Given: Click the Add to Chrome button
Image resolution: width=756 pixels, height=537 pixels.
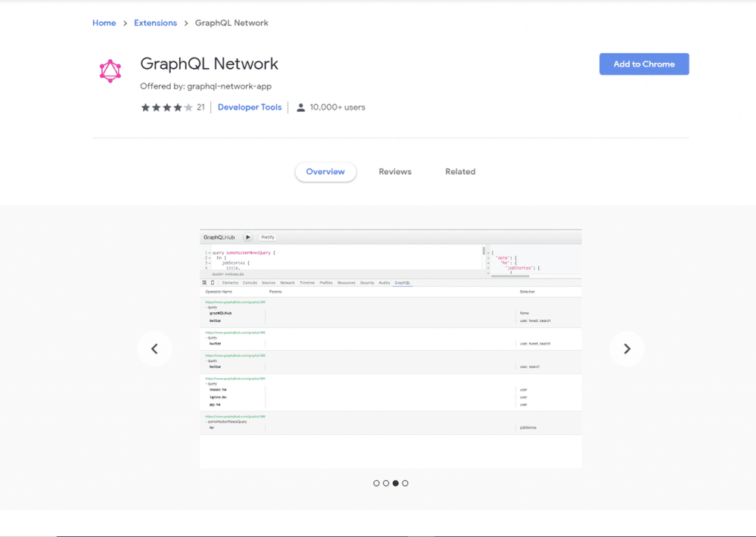Looking at the screenshot, I should (x=644, y=64).
